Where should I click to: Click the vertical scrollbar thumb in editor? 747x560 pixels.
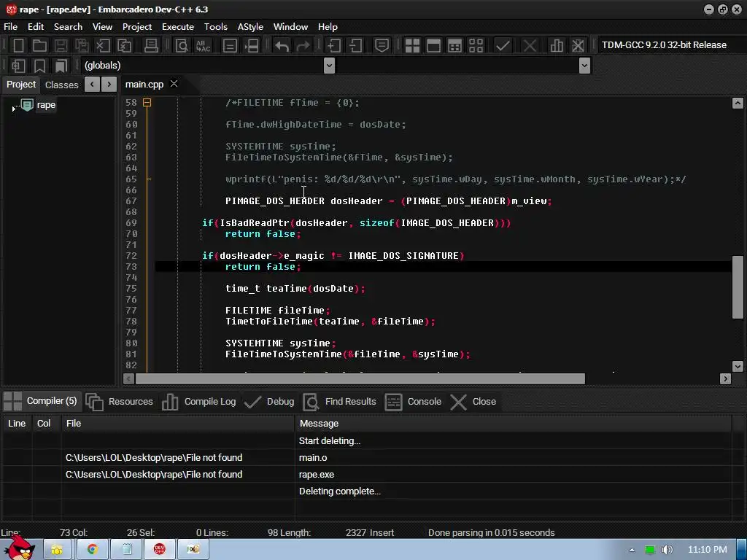click(x=738, y=287)
